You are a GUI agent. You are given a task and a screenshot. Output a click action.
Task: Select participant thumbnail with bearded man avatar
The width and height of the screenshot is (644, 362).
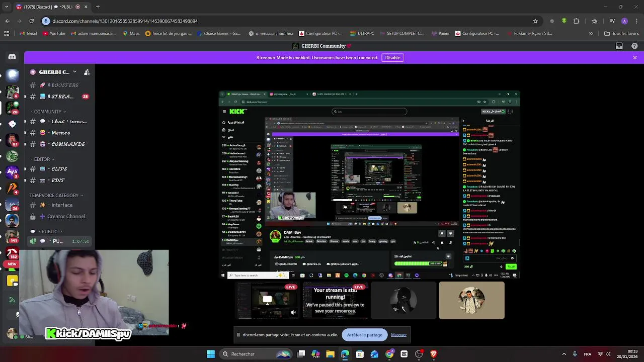coord(471,300)
